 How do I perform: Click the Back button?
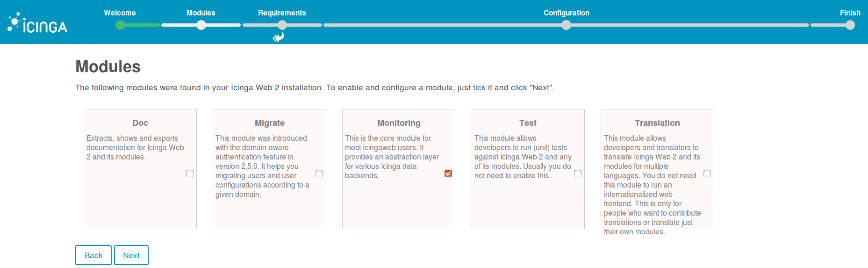(93, 255)
